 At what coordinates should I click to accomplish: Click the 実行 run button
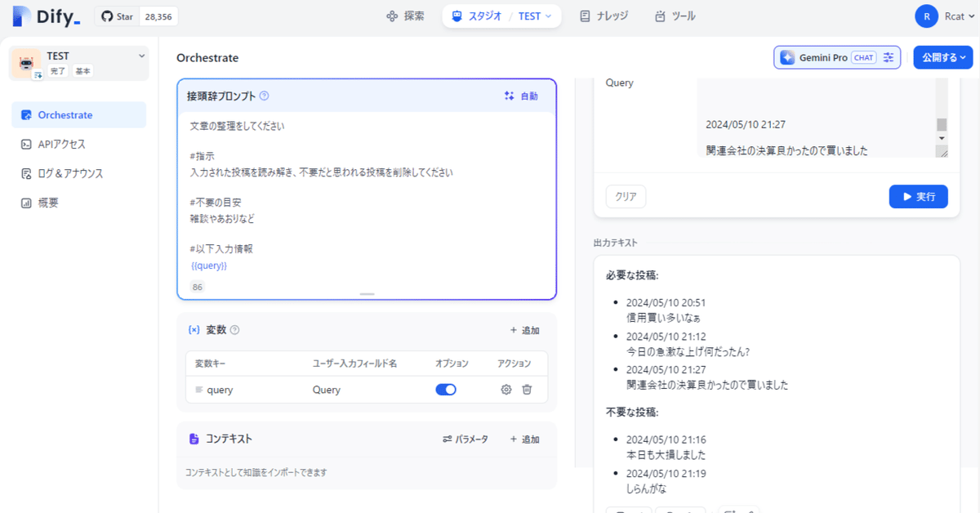point(918,196)
